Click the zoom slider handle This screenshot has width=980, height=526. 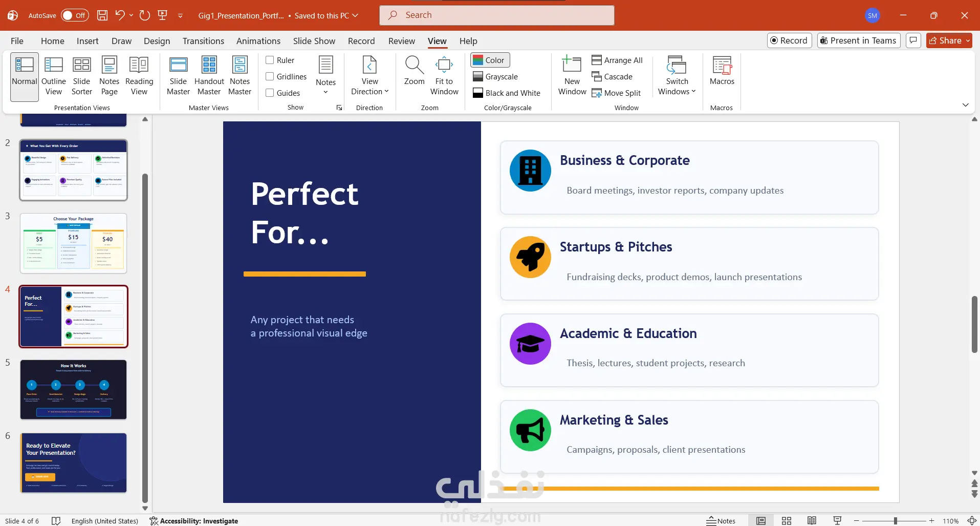click(895, 521)
